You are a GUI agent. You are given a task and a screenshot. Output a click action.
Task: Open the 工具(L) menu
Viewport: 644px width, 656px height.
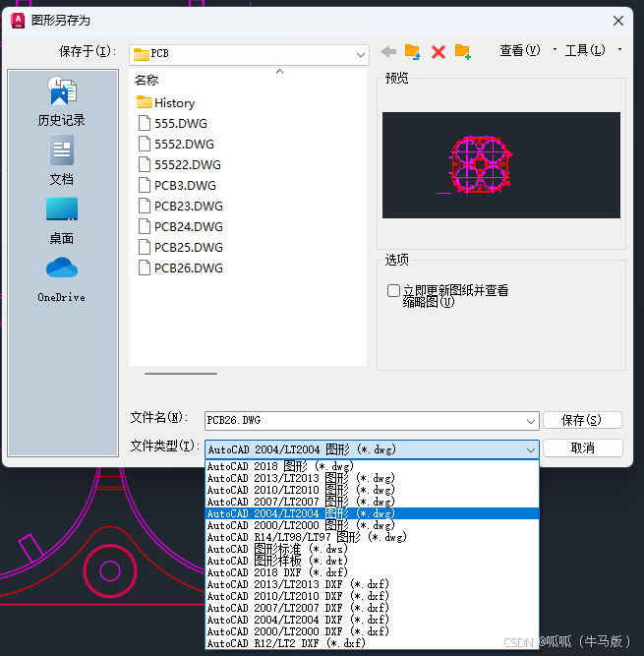tap(585, 50)
